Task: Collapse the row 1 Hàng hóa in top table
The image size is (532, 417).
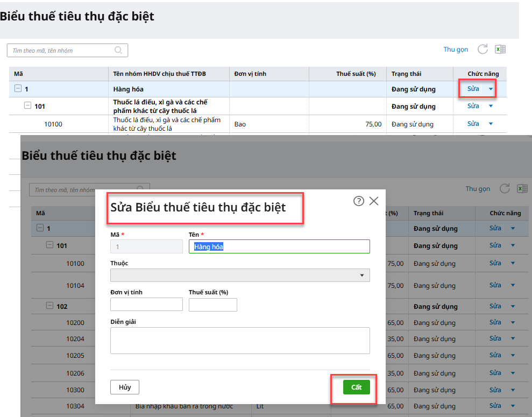Action: [18, 89]
